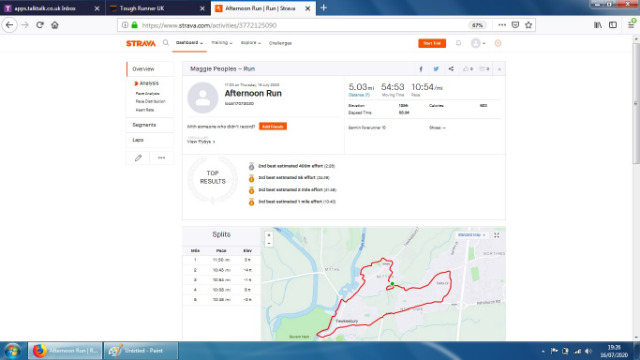Click the orange Start Trial button
Screen dimensions: 640x360
432,43
